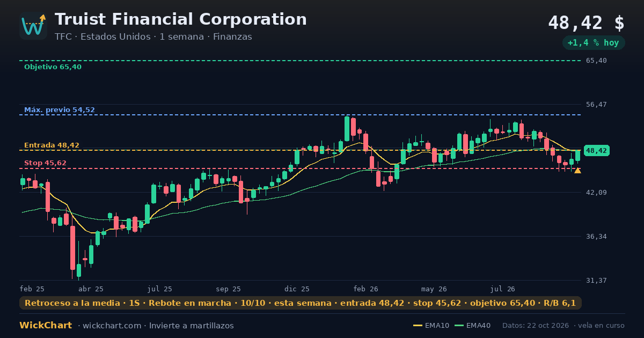The image size is (644, 338).
Task: Click the 56,47 axis value
Action: [x=596, y=105]
